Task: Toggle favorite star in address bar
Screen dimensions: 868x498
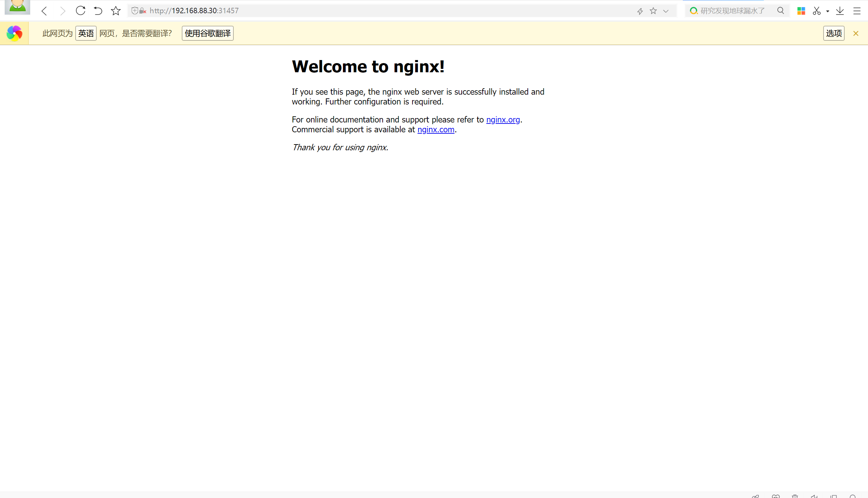Action: [x=653, y=11]
